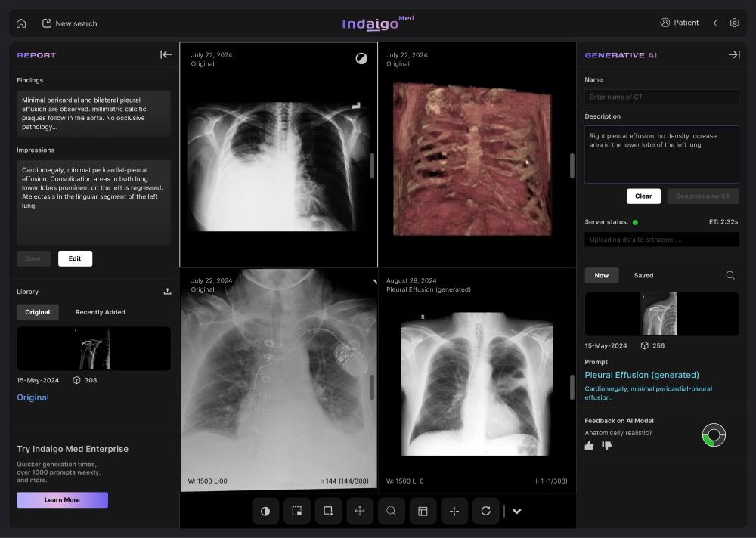The image size is (756, 538).
Task: Select the pan move tool
Action: (x=360, y=512)
